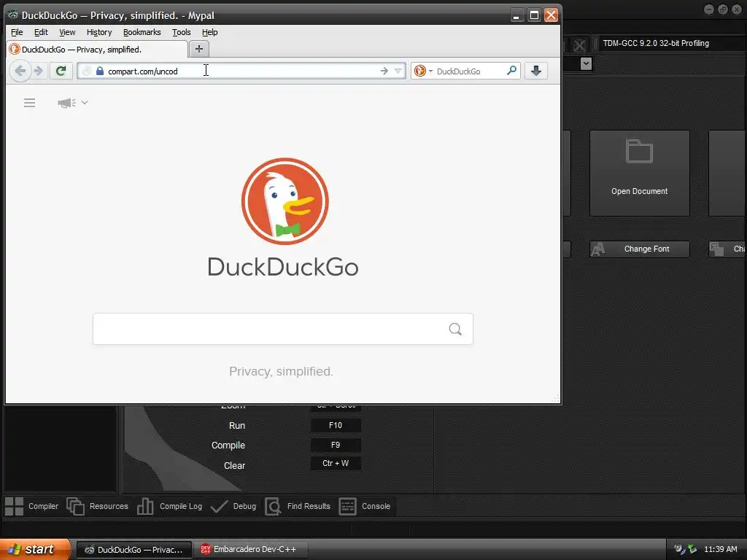Switch to the Find Results tab
The height and width of the screenshot is (560, 747).
[298, 506]
